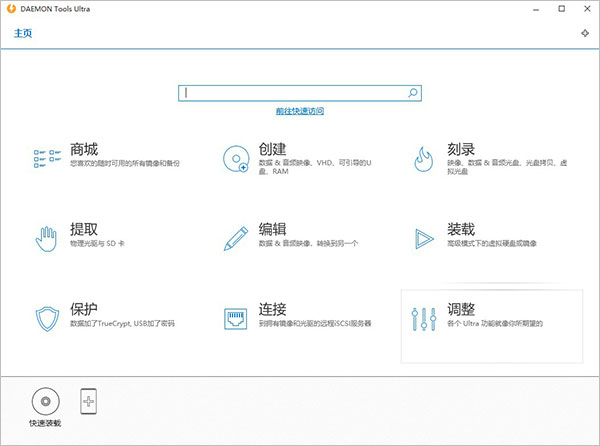The image size is (600, 446).
Task: Click the 编辑 pencil icon
Action: coord(236,238)
